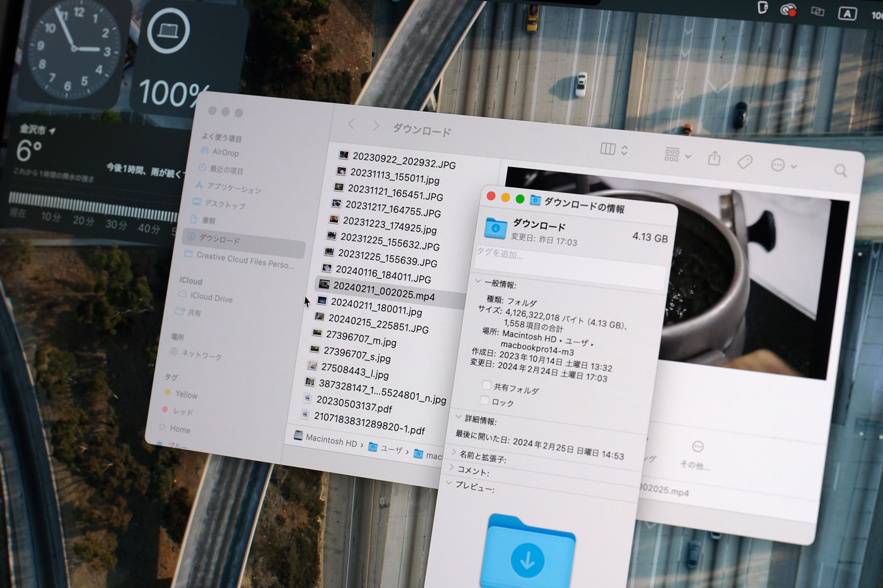883x588 pixels.
Task: Go forward with Finder forward arrow
Action: (x=376, y=126)
